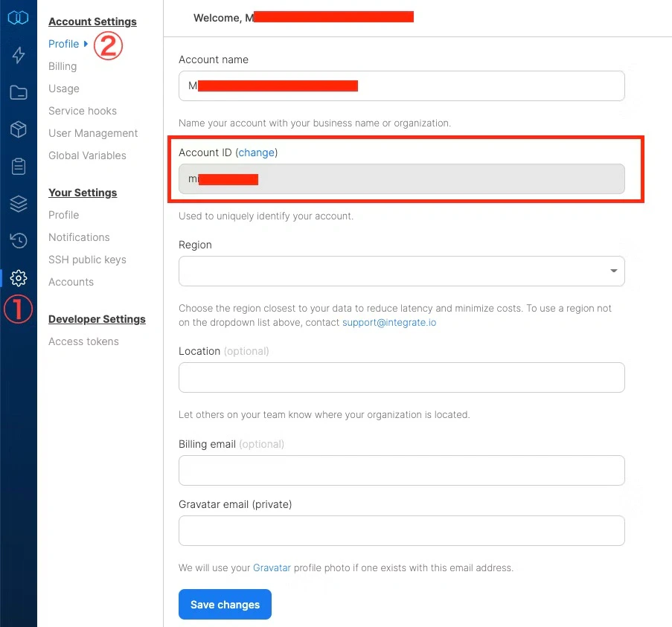
Task: Click the Account name input field
Action: [x=402, y=86]
